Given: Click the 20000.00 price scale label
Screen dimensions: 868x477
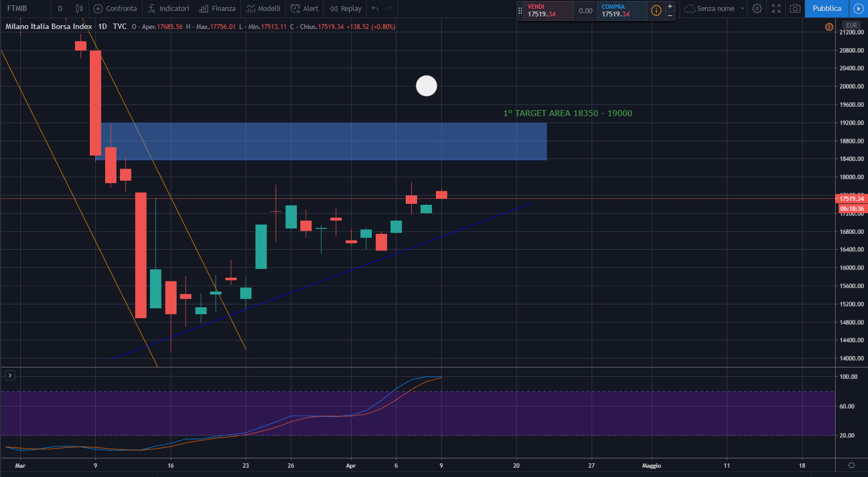Looking at the screenshot, I should (852, 86).
